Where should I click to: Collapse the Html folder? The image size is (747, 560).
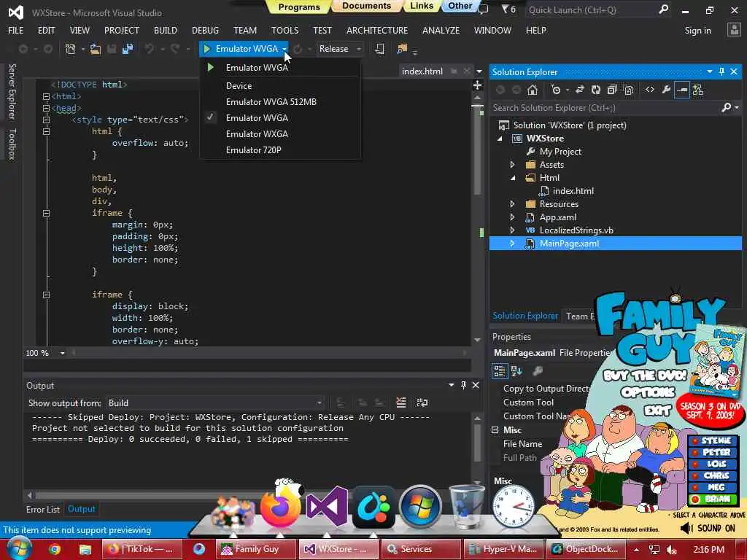coord(513,178)
